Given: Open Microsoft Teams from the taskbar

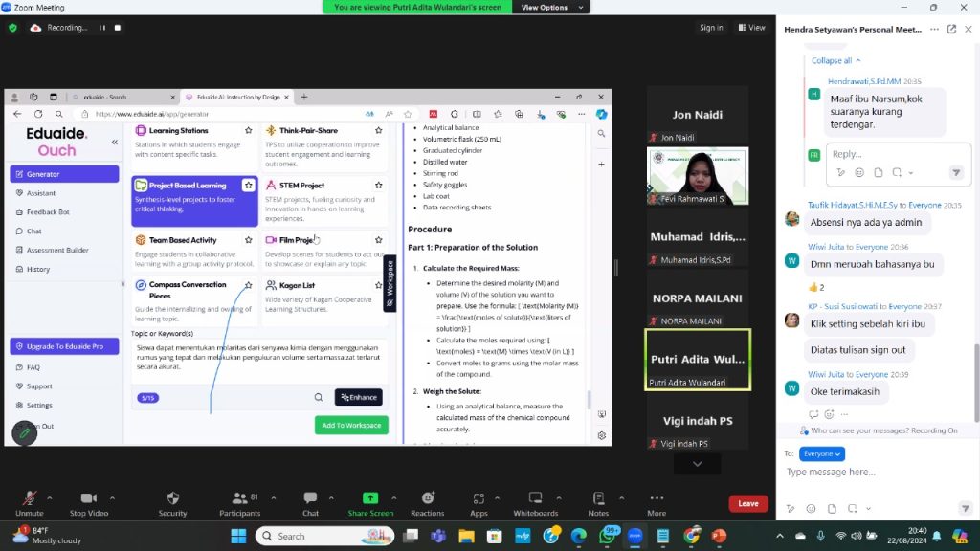Looking at the screenshot, I should point(439,536).
